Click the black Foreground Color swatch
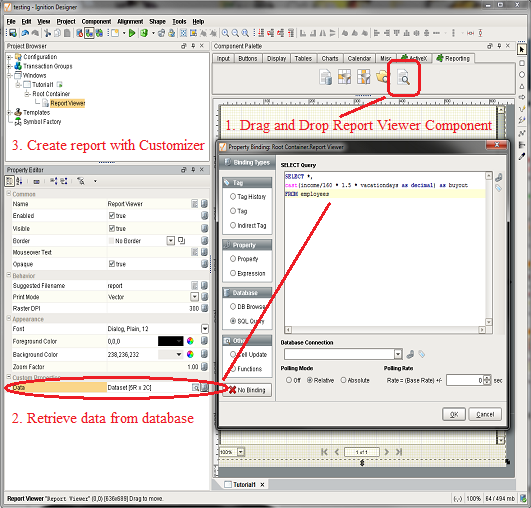The width and height of the screenshot is (531, 508). (x=171, y=341)
